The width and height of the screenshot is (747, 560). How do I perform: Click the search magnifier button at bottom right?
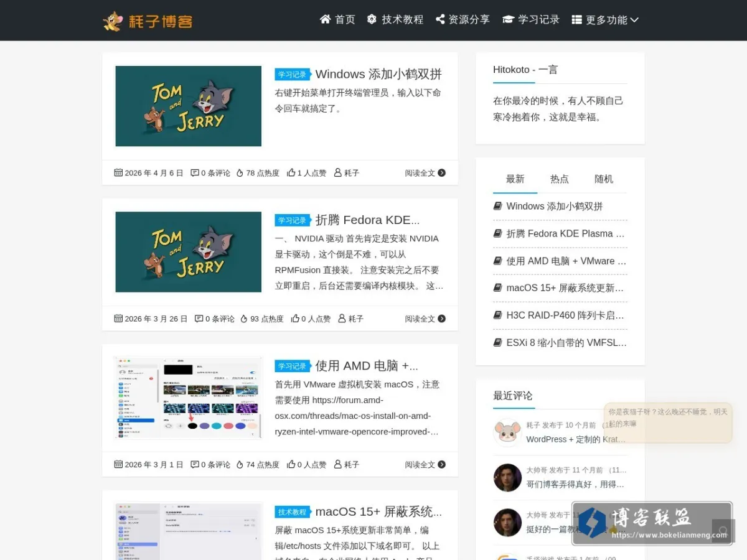pyautogui.click(x=723, y=531)
